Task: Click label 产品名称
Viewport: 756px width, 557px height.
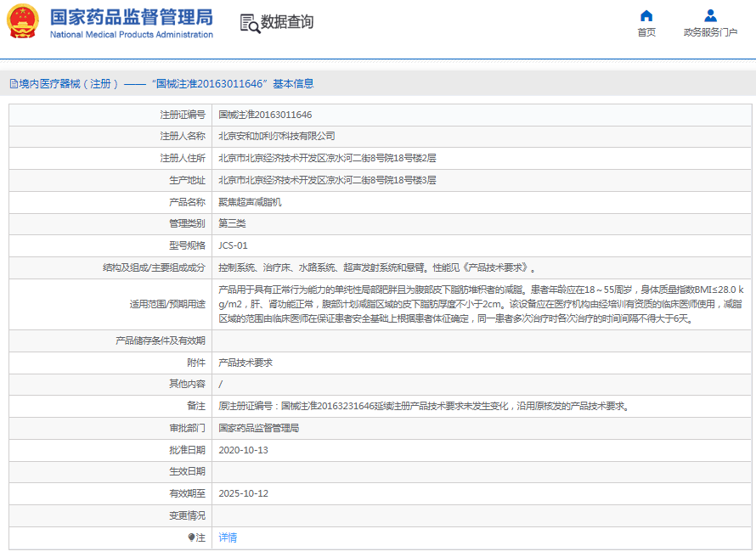Action: (x=187, y=202)
